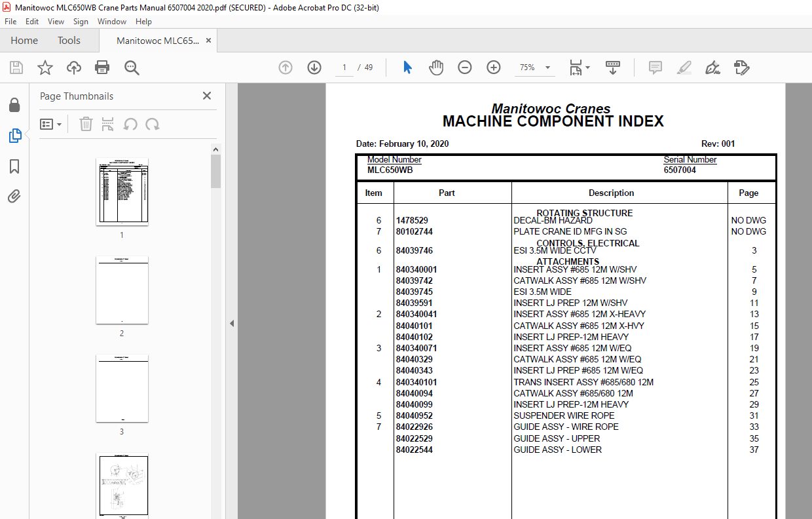812x519 pixels.
Task: Close the Manitowoc document tab
Action: coord(209,41)
